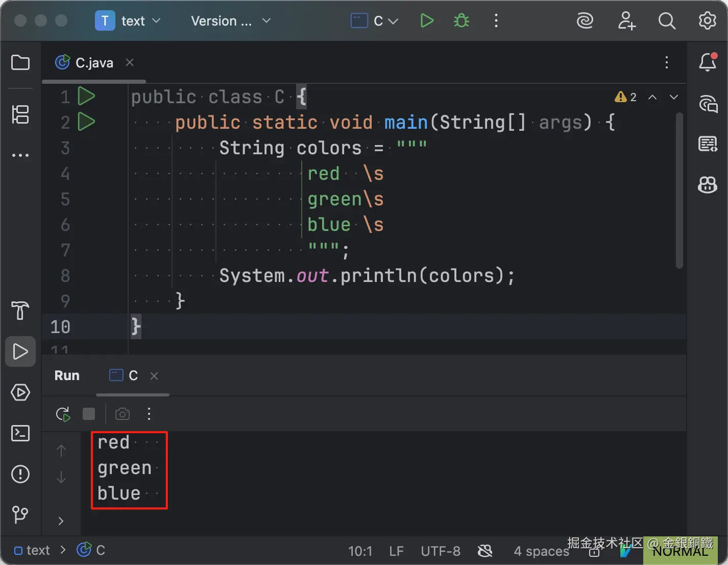Click String colors declaration
The height and width of the screenshot is (565, 728).
click(x=290, y=148)
